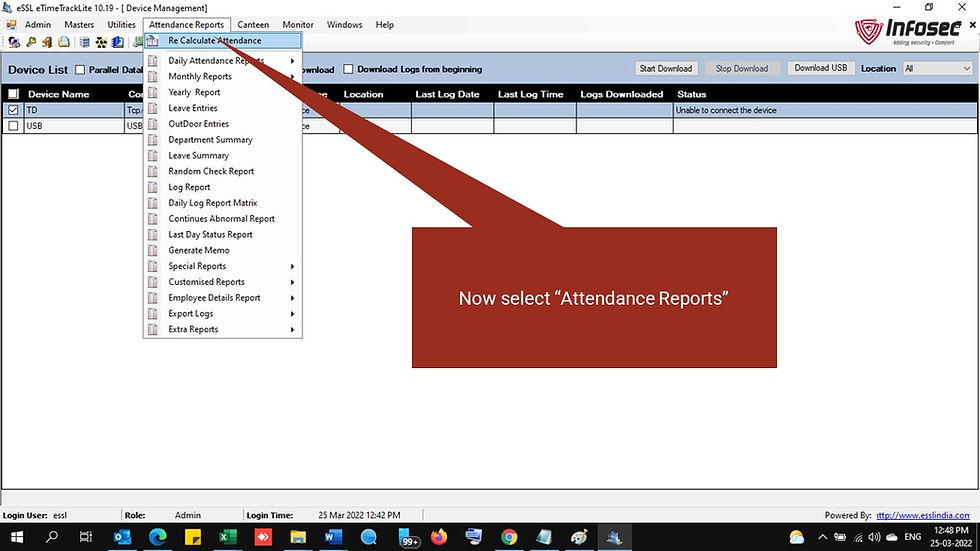Screen dimensions: 980x551
Task: Click the envelope icon in the toolbar
Action: coord(64,42)
